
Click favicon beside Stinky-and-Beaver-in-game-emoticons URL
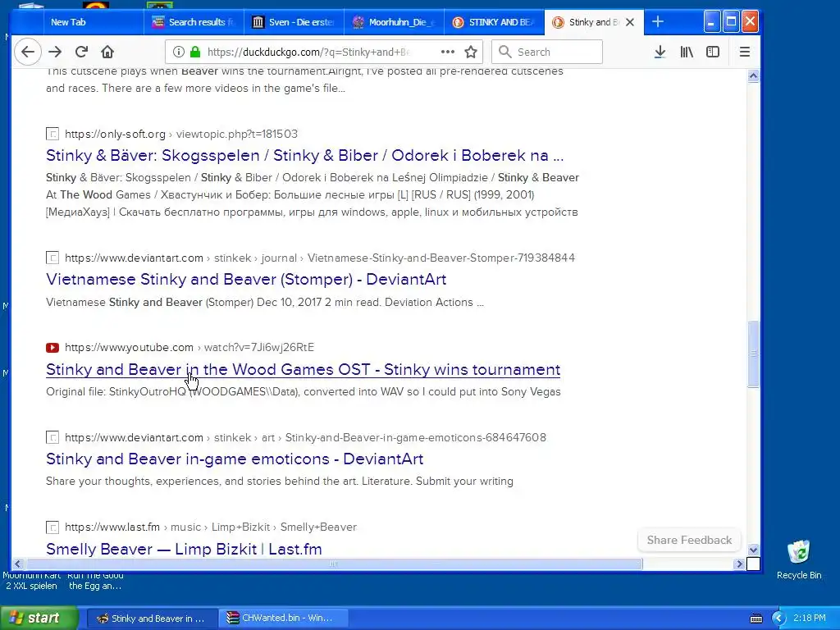click(52, 438)
